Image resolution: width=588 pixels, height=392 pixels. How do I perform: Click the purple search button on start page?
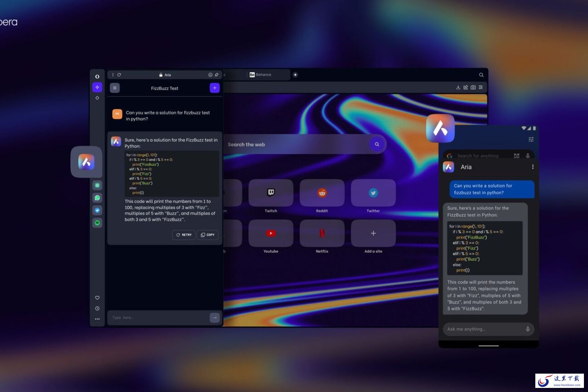click(377, 144)
